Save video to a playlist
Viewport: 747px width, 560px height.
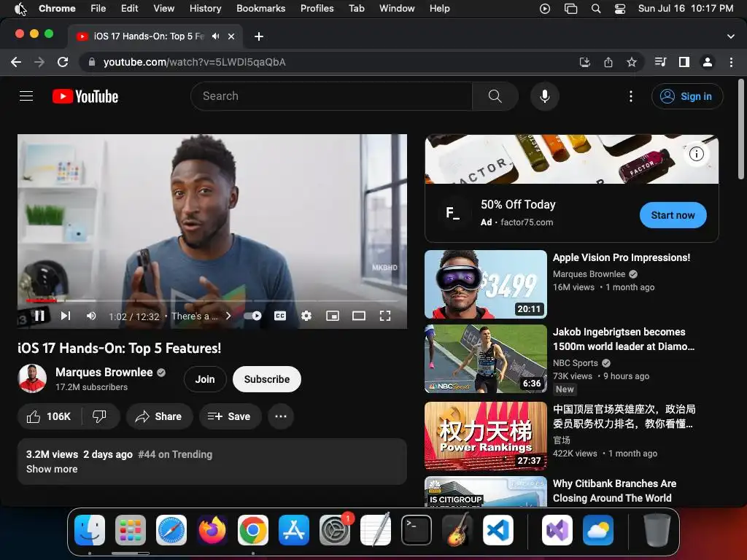point(229,416)
